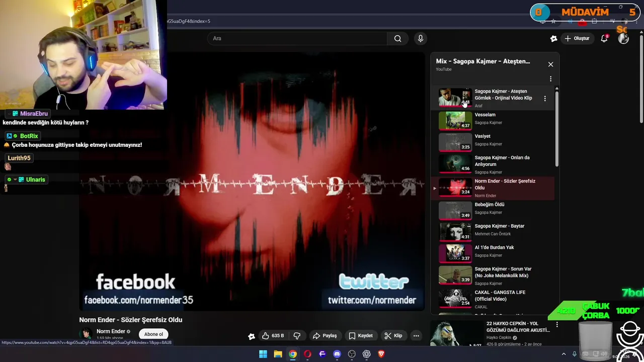Open OBS Studio from the taskbar
The height and width of the screenshot is (362, 644).
(x=352, y=354)
